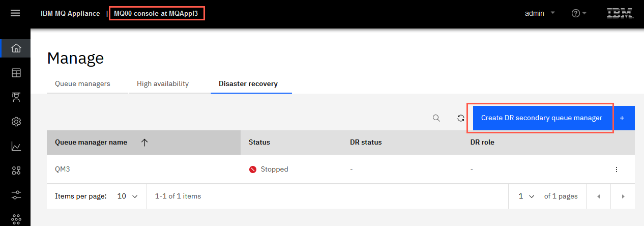
Task: Refresh the queue manager list
Action: point(461,118)
